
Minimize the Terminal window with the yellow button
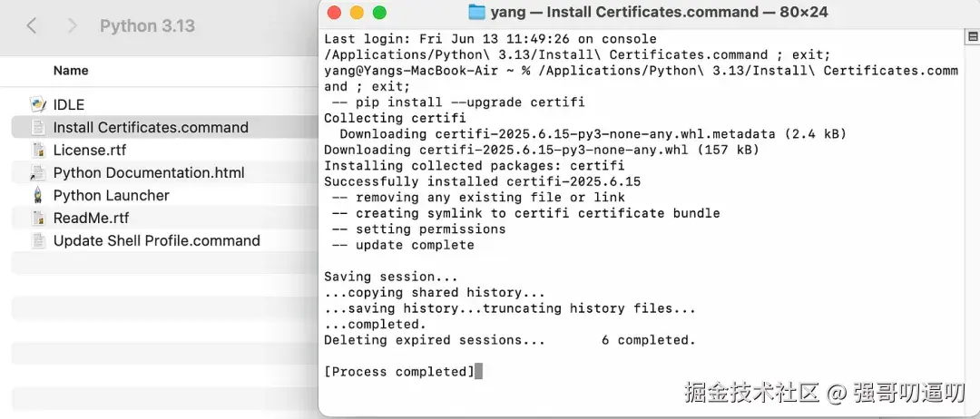(357, 12)
